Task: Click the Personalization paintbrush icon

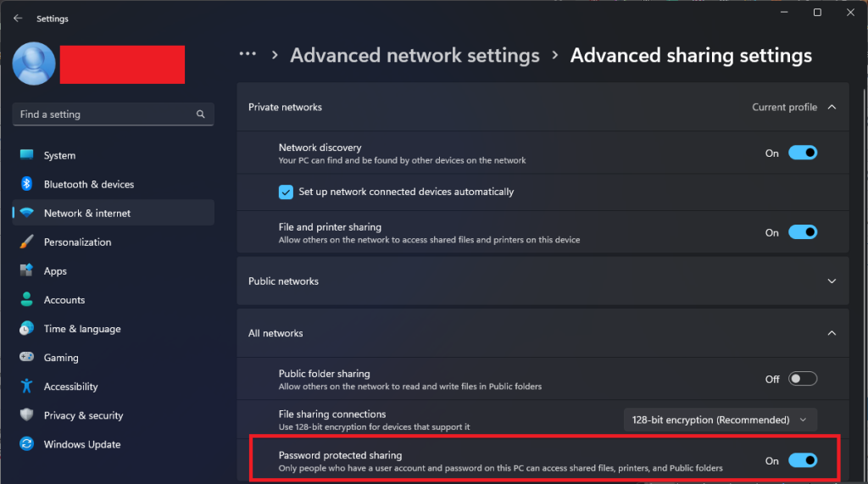Action: [x=26, y=242]
